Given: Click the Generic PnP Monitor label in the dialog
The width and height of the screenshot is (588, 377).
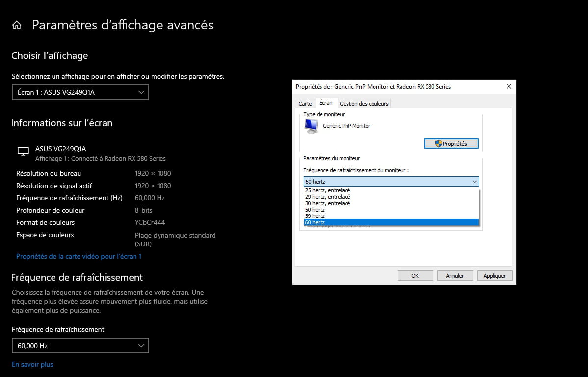Looking at the screenshot, I should [x=347, y=126].
